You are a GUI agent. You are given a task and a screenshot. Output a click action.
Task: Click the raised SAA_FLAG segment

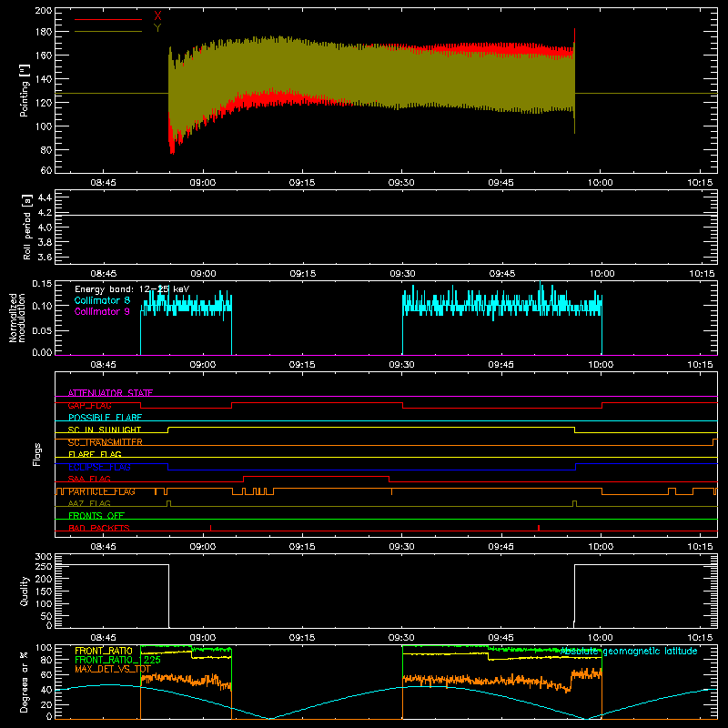click(316, 476)
